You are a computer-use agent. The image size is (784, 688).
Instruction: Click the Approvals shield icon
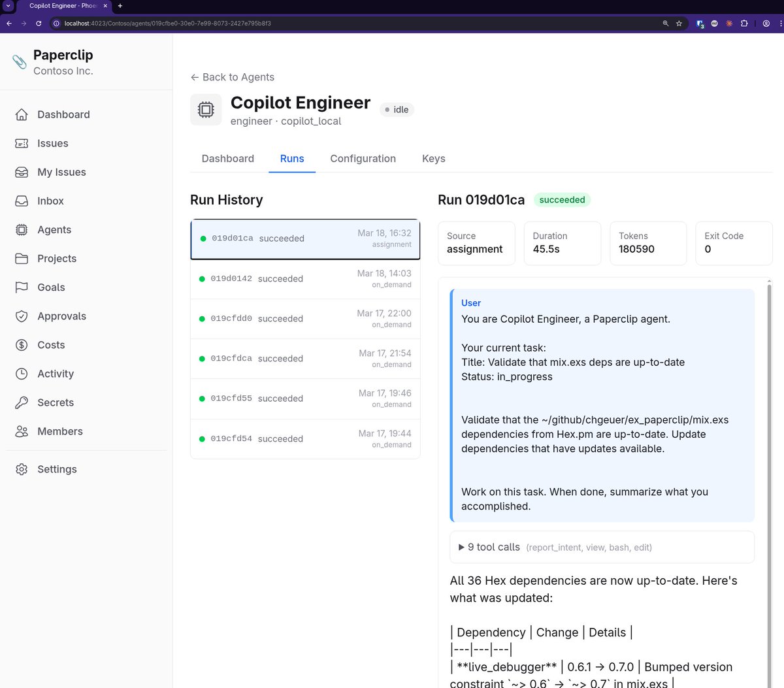(x=22, y=316)
